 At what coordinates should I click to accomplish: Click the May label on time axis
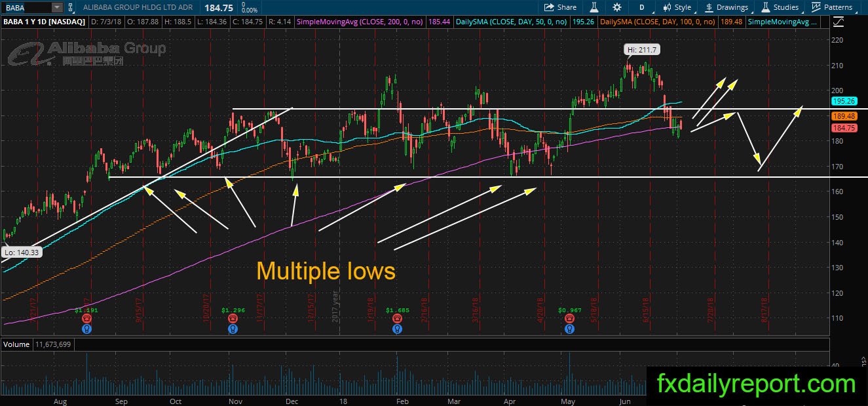click(568, 401)
